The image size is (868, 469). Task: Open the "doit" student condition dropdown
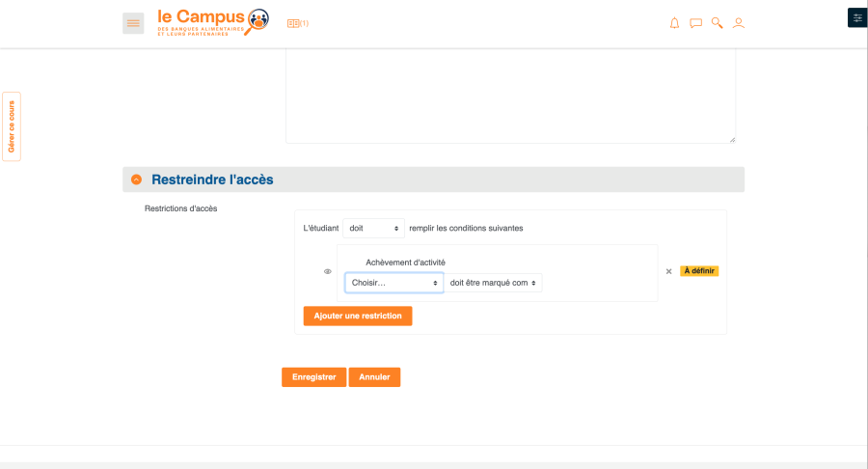(x=374, y=229)
